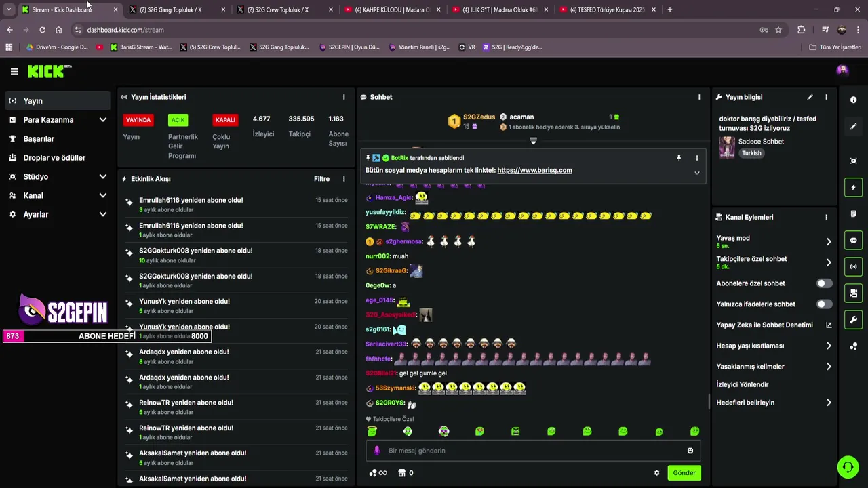
Task: Insert the halo green emote
Action: point(372,431)
